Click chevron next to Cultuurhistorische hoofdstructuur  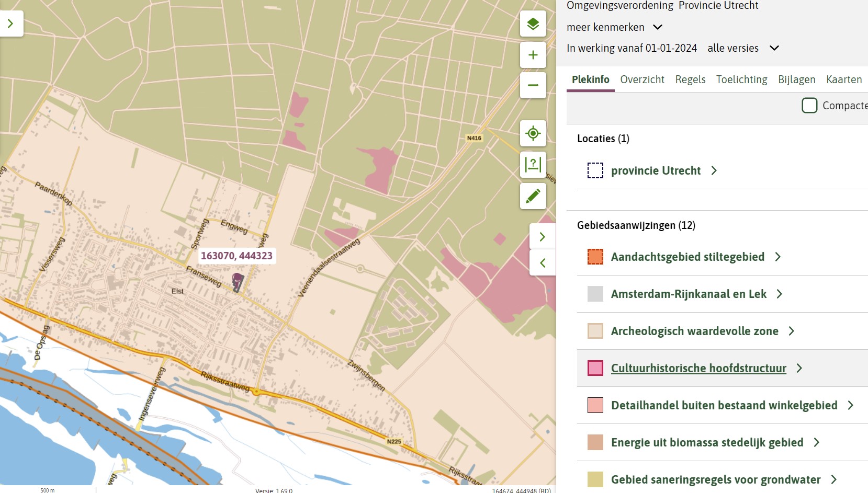click(x=799, y=368)
